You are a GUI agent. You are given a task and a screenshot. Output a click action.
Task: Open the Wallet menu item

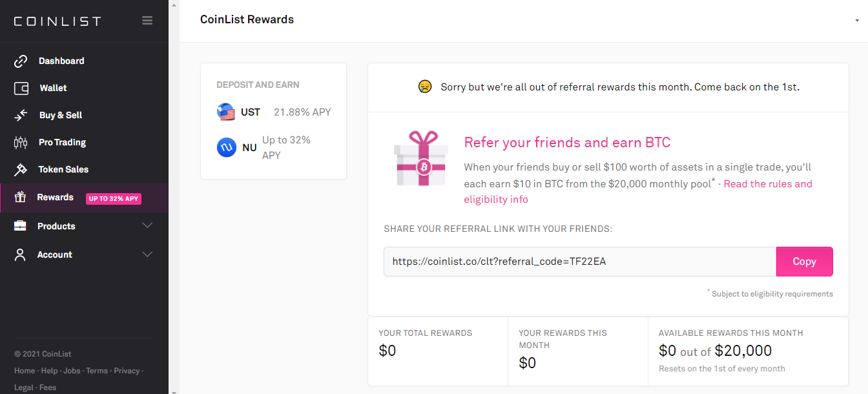coord(53,88)
